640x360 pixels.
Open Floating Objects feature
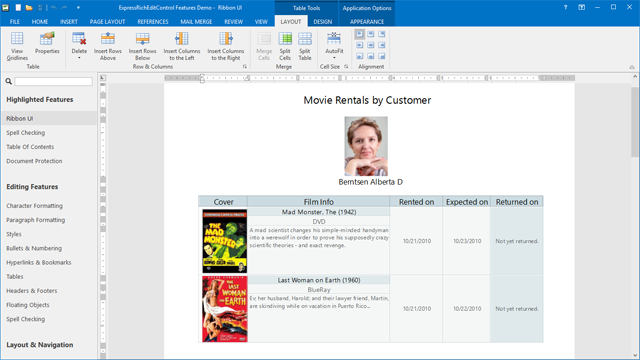point(28,305)
